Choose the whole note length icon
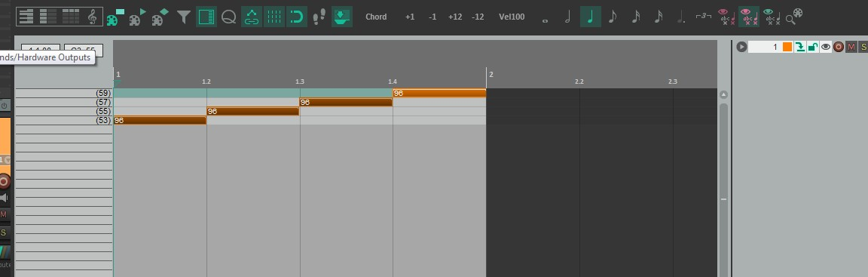Image resolution: width=868 pixels, height=277 pixels. pyautogui.click(x=546, y=20)
